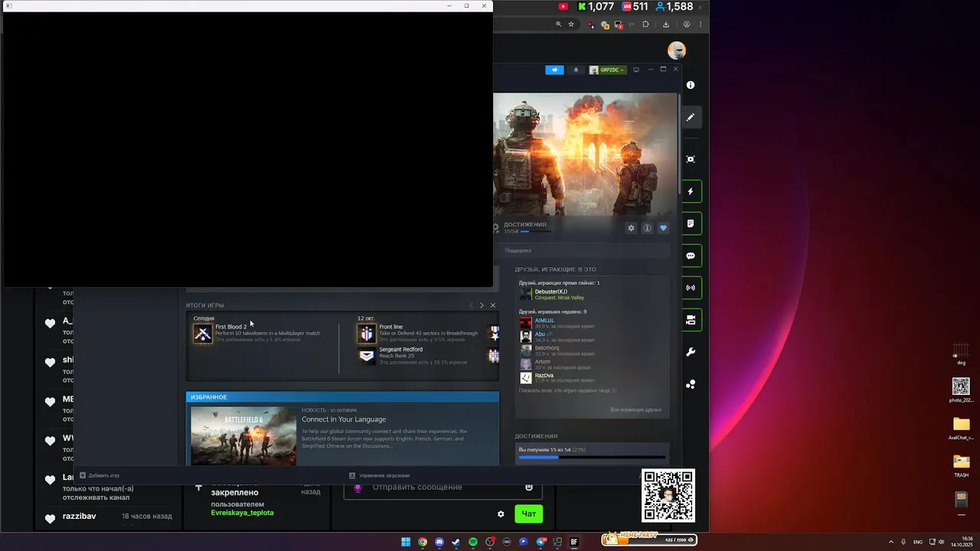Open Steam notifications bell
Image resolution: width=980 pixels, height=551 pixels.
point(577,70)
